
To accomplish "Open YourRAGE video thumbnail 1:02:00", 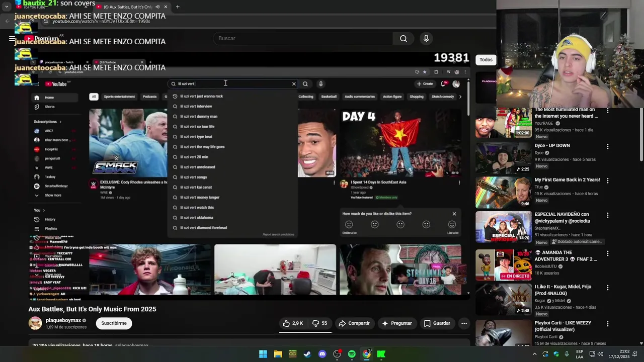I will pyautogui.click(x=504, y=122).
